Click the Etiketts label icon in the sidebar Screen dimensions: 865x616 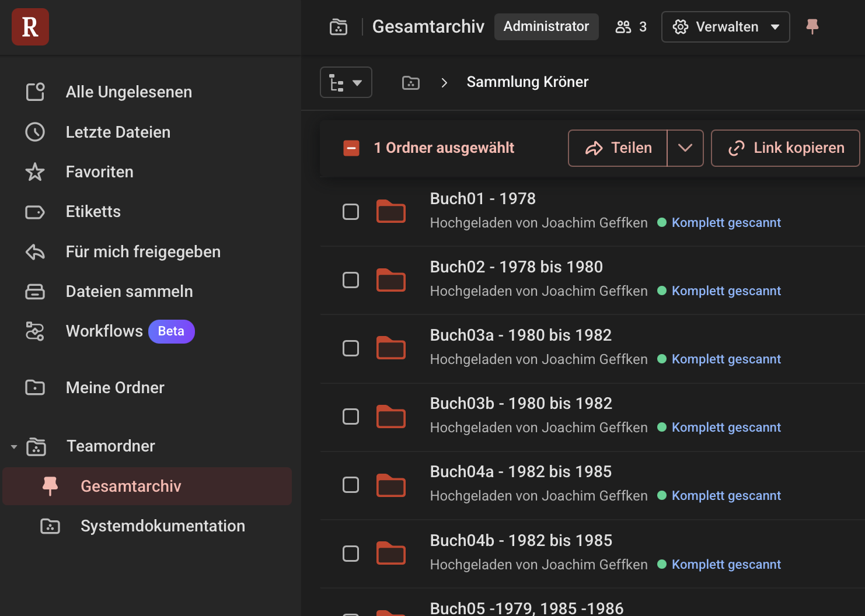[35, 212]
